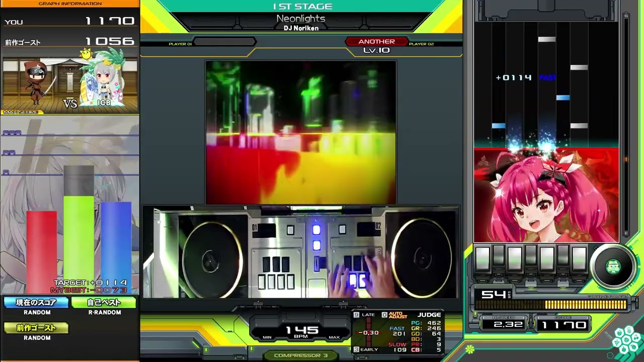Image resolution: width=644 pixels, height=362 pixels.
Task: Click the PG count 462
Action: pyautogui.click(x=433, y=323)
